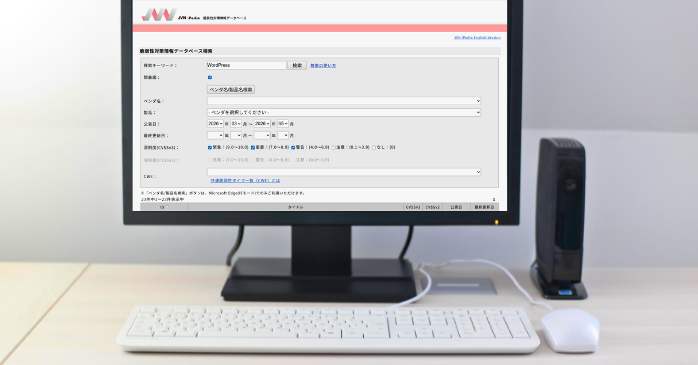The image size is (698, 365).
Task: Uncheck CVSSv3 緊急 (9.0~10.0) checkbox
Action: click(210, 147)
